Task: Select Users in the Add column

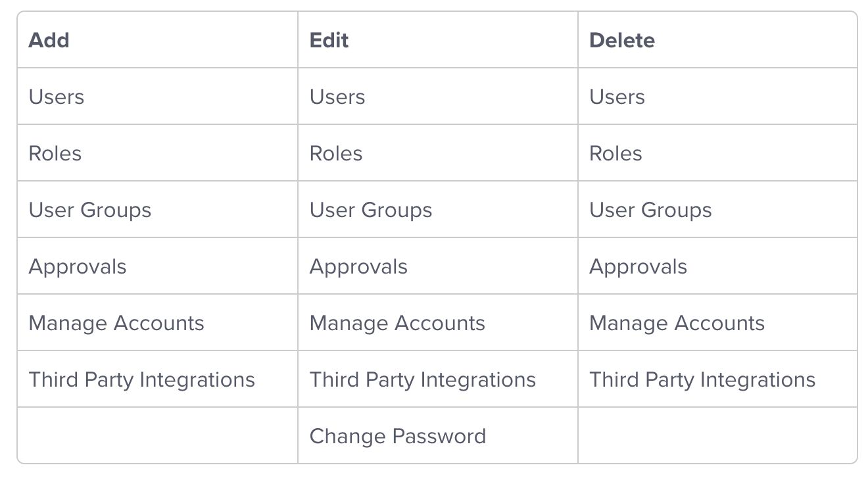Action: coord(57,97)
